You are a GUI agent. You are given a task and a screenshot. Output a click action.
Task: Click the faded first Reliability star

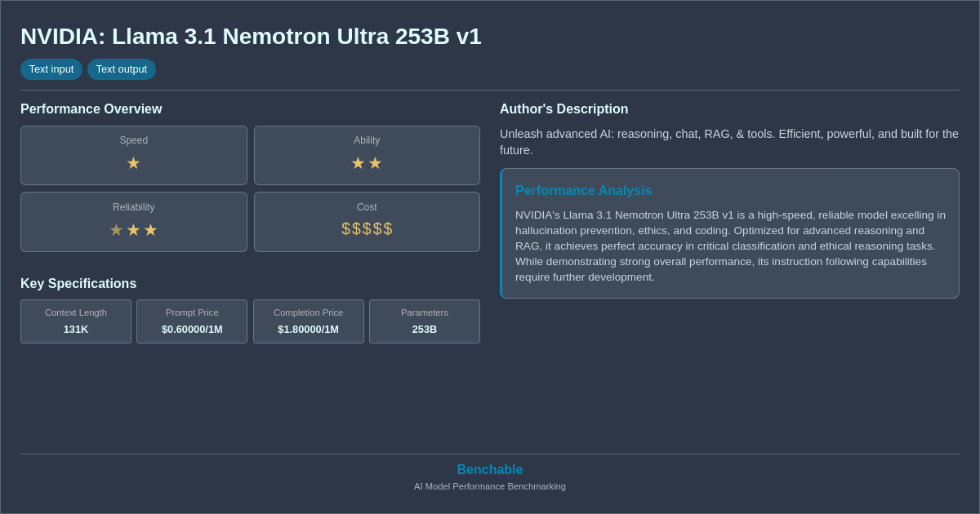tap(116, 229)
